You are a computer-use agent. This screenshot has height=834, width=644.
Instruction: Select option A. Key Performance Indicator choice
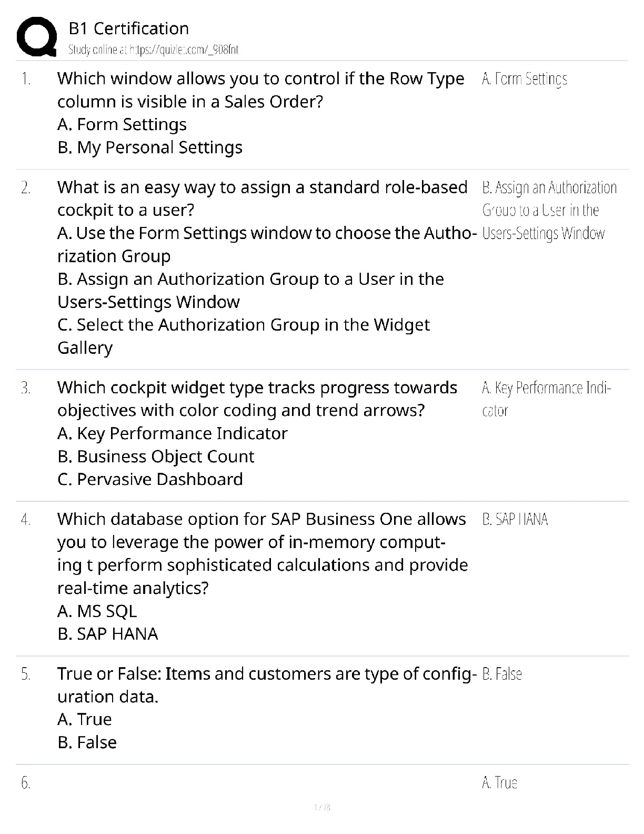point(172,433)
